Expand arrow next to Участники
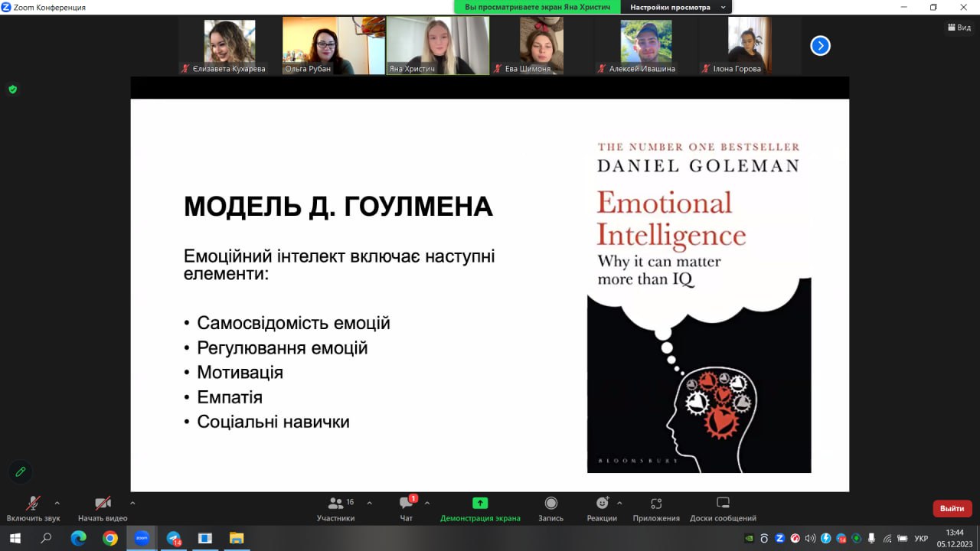The image size is (980, 551). pyautogui.click(x=369, y=504)
